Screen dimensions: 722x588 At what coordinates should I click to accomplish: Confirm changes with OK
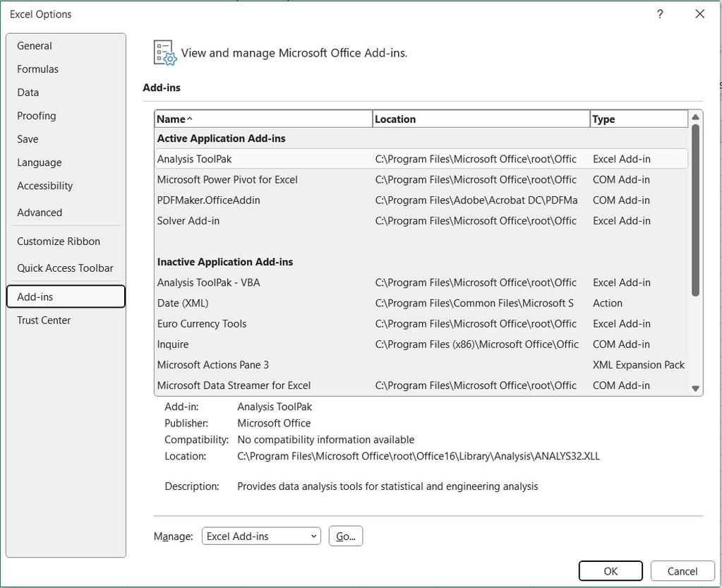click(610, 570)
